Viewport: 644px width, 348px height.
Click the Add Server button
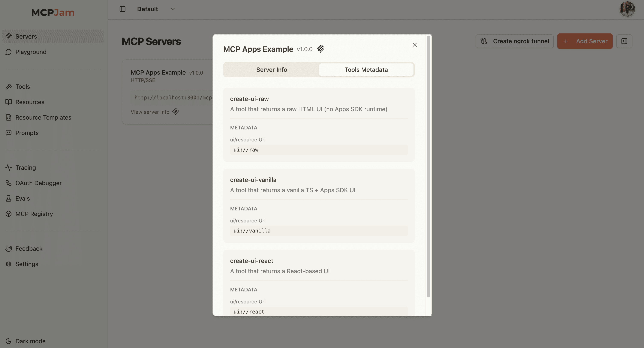click(x=585, y=41)
